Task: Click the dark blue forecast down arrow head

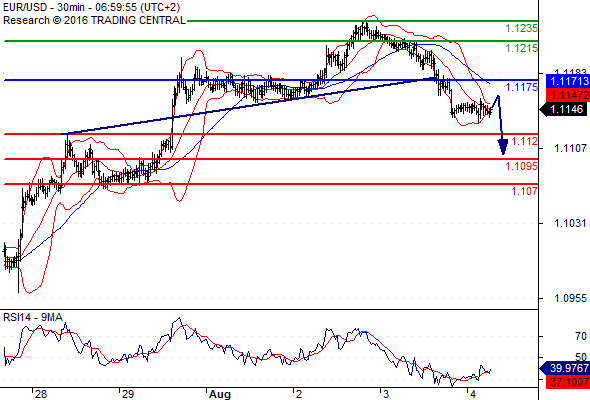Action: (503, 147)
